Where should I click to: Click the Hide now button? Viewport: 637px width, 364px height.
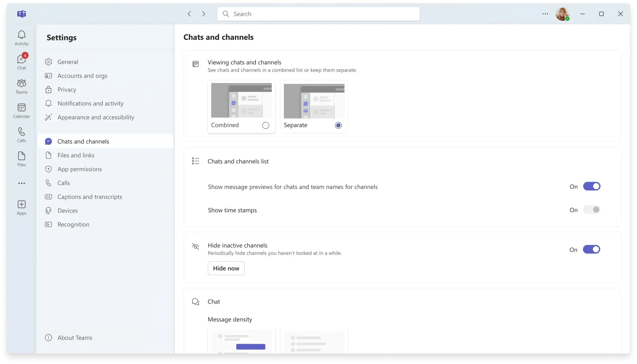pos(226,268)
